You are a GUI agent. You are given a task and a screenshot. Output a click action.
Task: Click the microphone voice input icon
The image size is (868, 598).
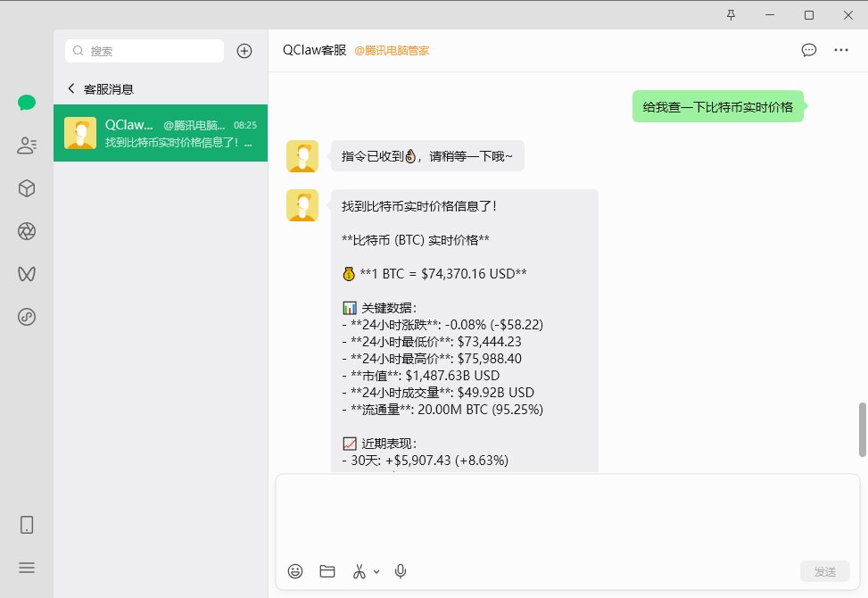tap(401, 571)
